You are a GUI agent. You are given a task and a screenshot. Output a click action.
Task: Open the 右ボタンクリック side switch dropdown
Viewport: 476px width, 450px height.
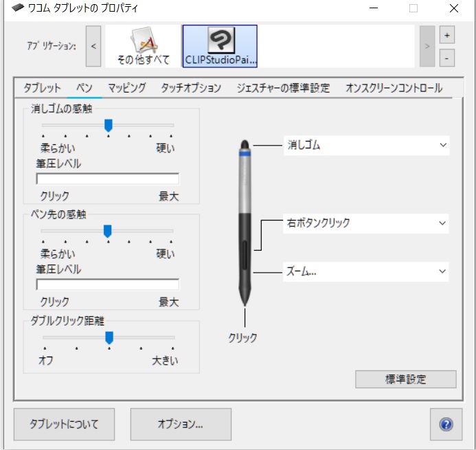[366, 223]
